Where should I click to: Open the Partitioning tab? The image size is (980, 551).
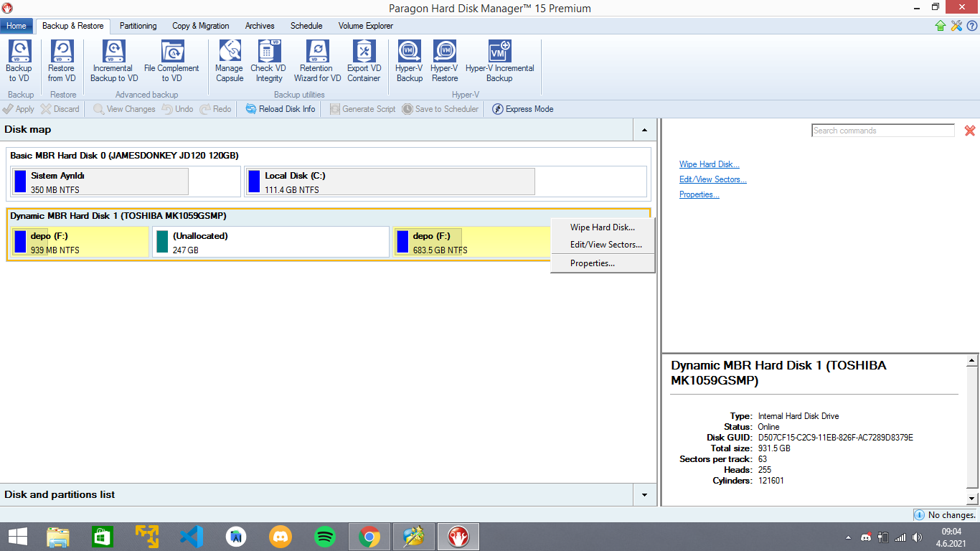[138, 26]
